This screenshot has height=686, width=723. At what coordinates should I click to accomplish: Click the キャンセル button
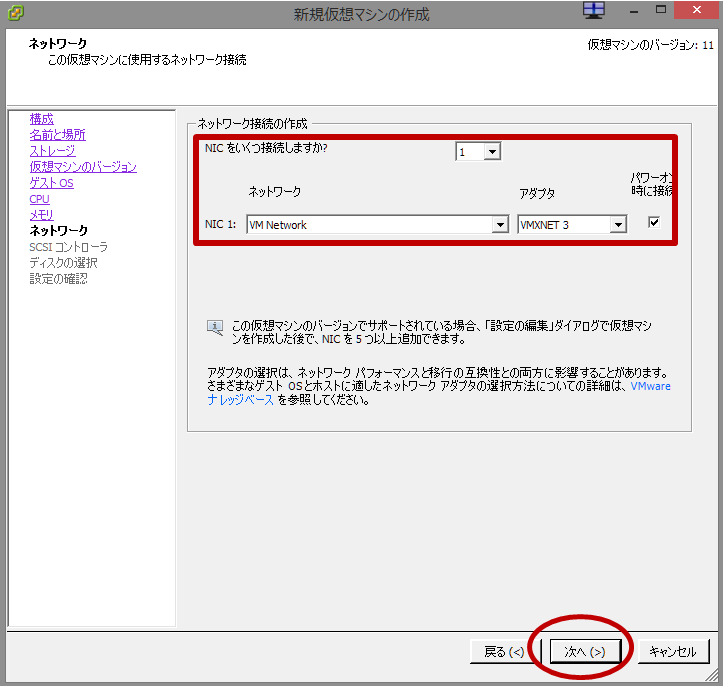673,651
